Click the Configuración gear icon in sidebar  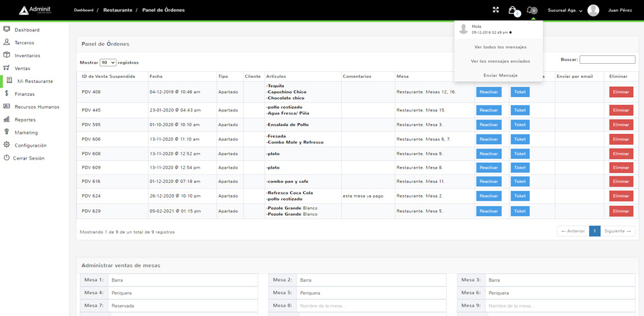pyautogui.click(x=6, y=145)
